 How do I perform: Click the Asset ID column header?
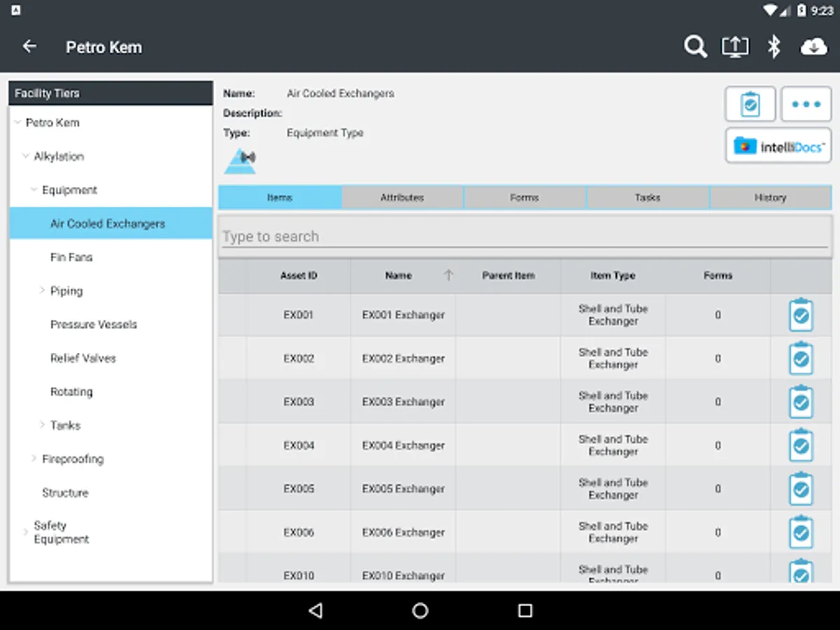[299, 276]
